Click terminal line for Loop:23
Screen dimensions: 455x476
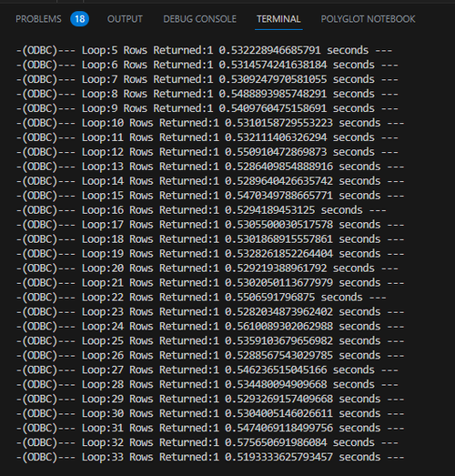click(x=210, y=312)
